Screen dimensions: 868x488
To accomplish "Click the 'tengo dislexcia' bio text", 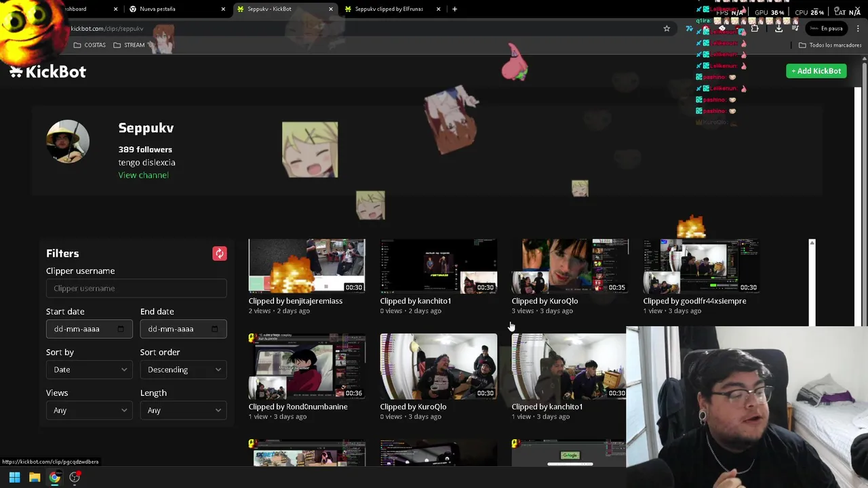I will coord(146,162).
